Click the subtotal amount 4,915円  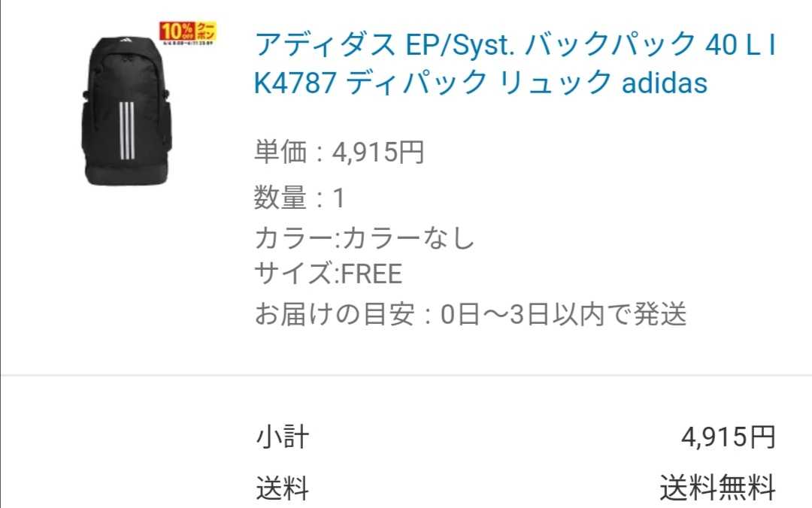(729, 437)
